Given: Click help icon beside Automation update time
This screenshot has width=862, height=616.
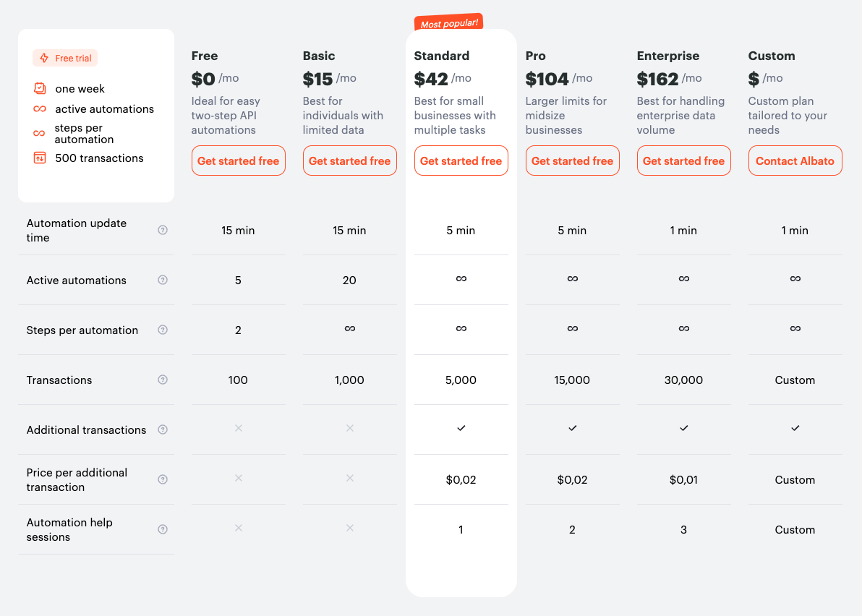Looking at the screenshot, I should (x=163, y=230).
